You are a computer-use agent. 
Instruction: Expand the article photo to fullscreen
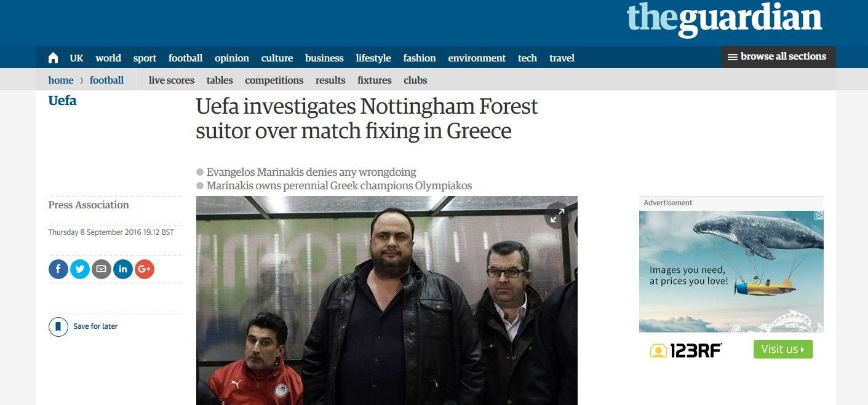tap(557, 216)
